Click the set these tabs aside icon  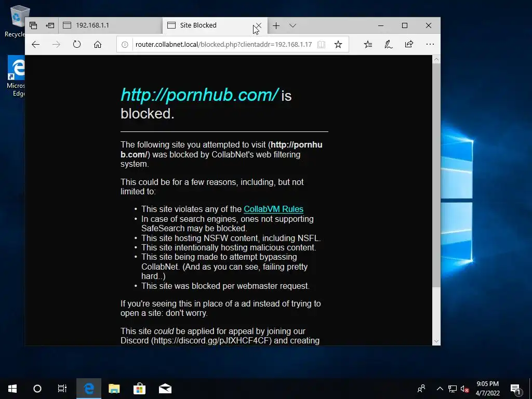click(x=50, y=25)
